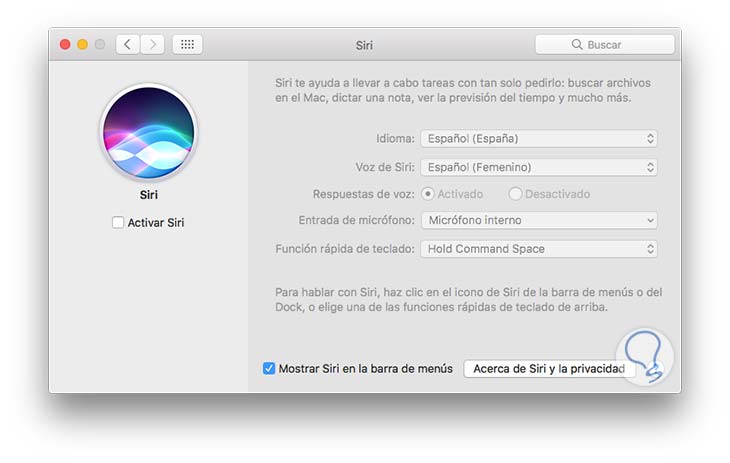Select Activado for Respuestas de voz
Image resolution: width=730 pixels, height=463 pixels.
[x=427, y=194]
